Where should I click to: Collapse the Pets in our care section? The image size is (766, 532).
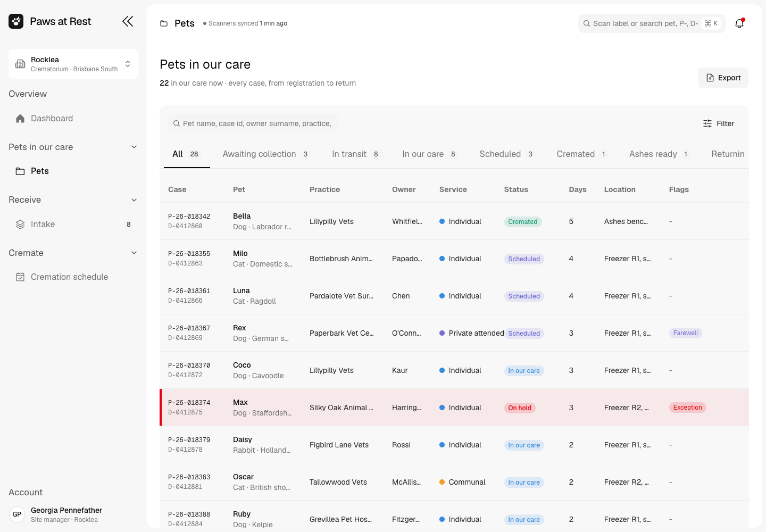(134, 147)
